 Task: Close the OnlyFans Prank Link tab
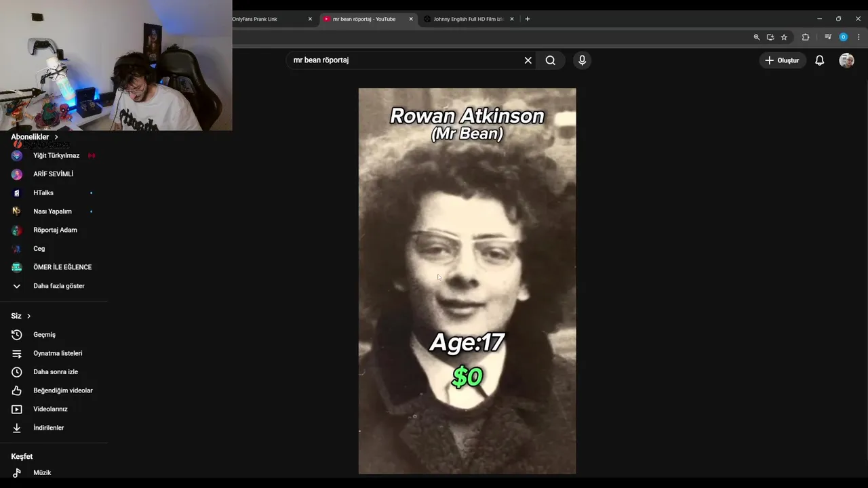click(x=310, y=19)
